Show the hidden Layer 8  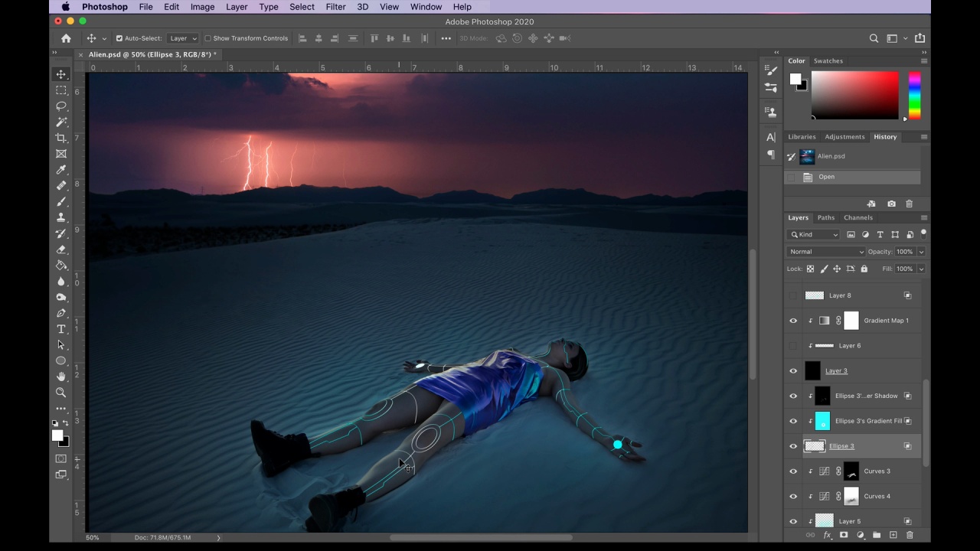tap(793, 295)
